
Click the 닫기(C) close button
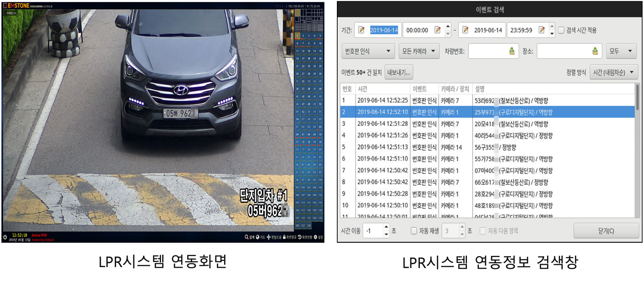tap(606, 231)
